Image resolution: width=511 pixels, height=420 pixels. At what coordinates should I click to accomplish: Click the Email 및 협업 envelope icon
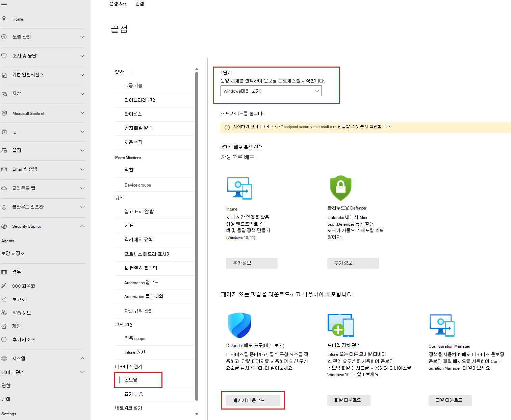pos(4,169)
